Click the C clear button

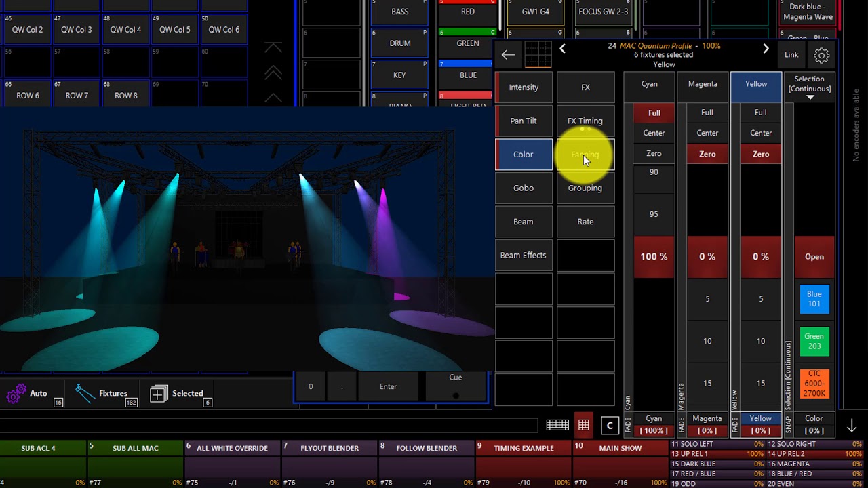pos(610,426)
